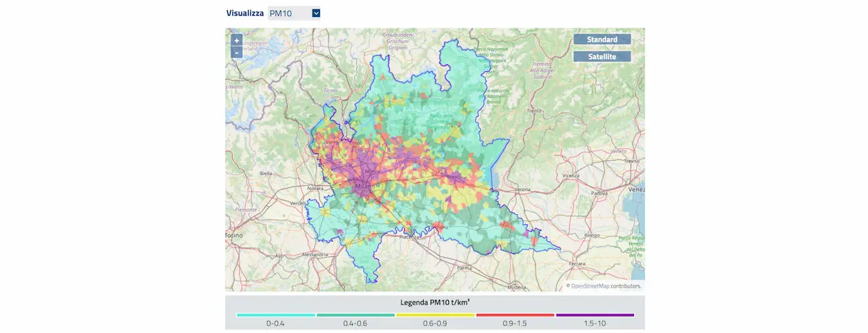
Task: Click the Piacenza label on the map
Action: pyautogui.click(x=411, y=236)
